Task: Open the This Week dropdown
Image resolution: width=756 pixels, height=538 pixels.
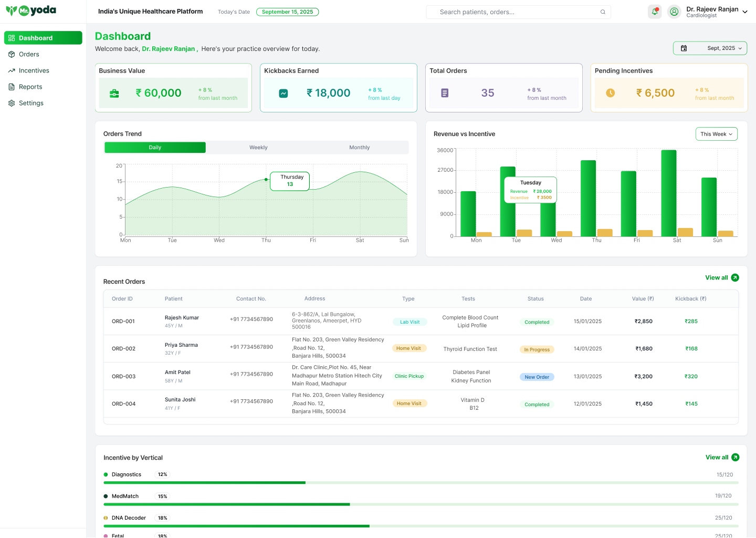Action: pyautogui.click(x=716, y=134)
